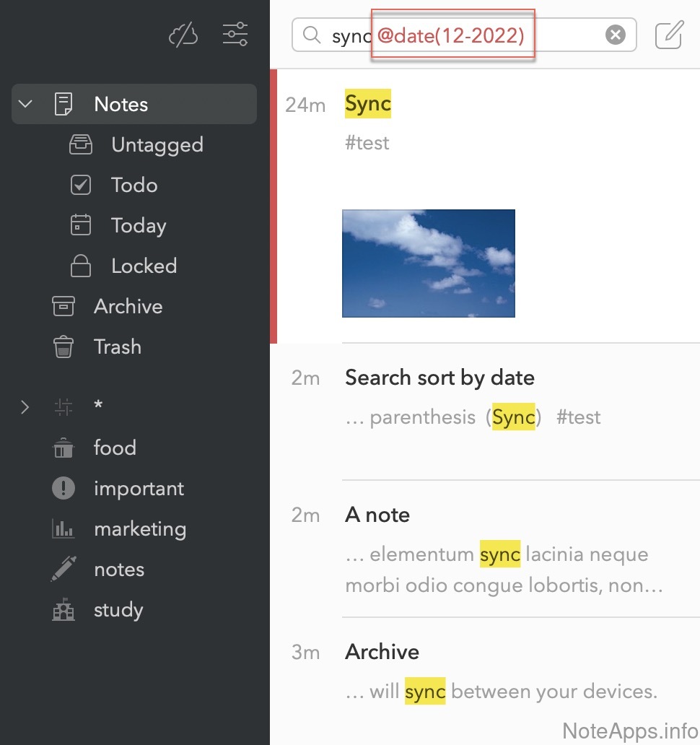Screen dimensions: 700x745
Task: Click the cloud sync status icon
Action: (183, 35)
